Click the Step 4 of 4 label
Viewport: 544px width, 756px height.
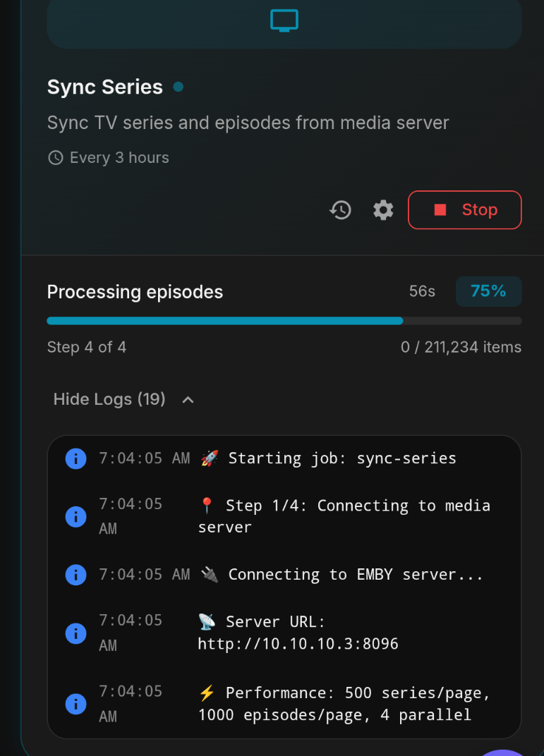pos(87,347)
